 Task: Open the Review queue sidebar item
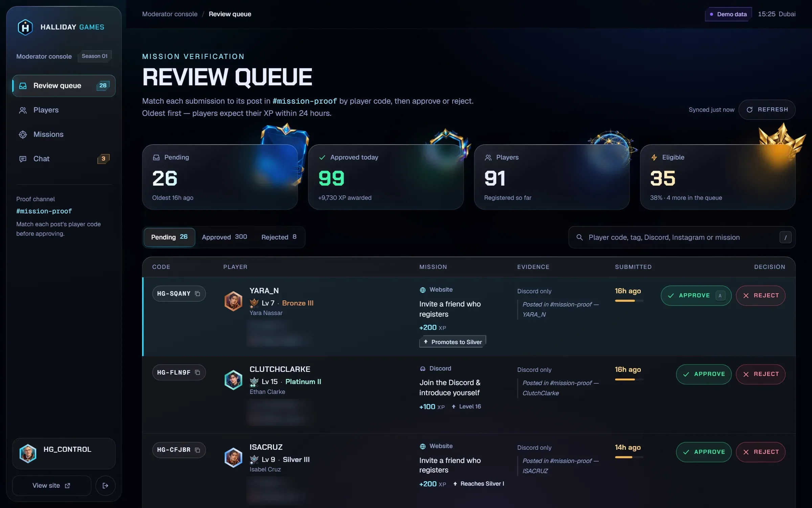(64, 86)
